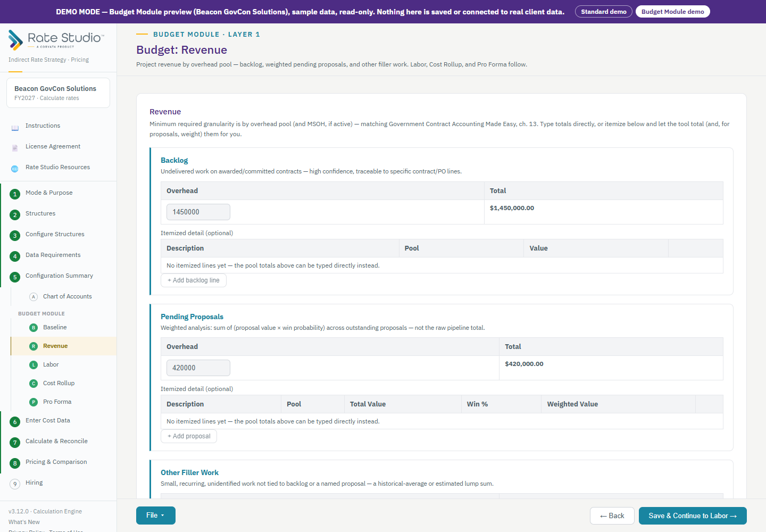The height and width of the screenshot is (532, 766).
Task: Select step 9 badge for Hiring
Action: coord(15,484)
